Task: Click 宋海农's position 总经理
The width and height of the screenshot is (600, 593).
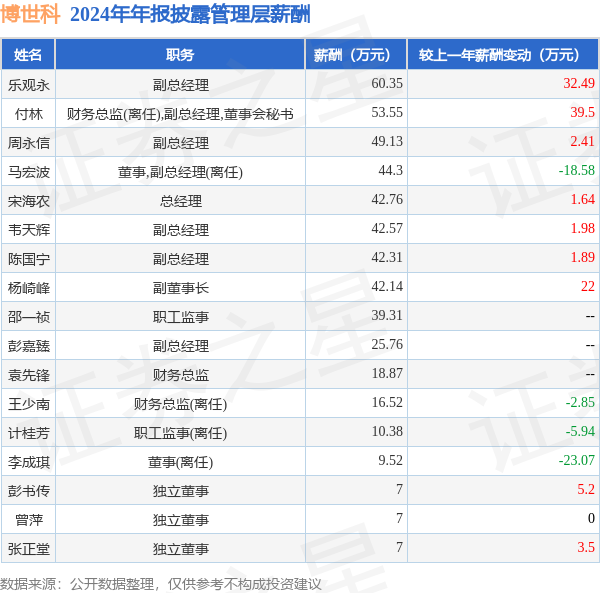Action: coord(181,201)
